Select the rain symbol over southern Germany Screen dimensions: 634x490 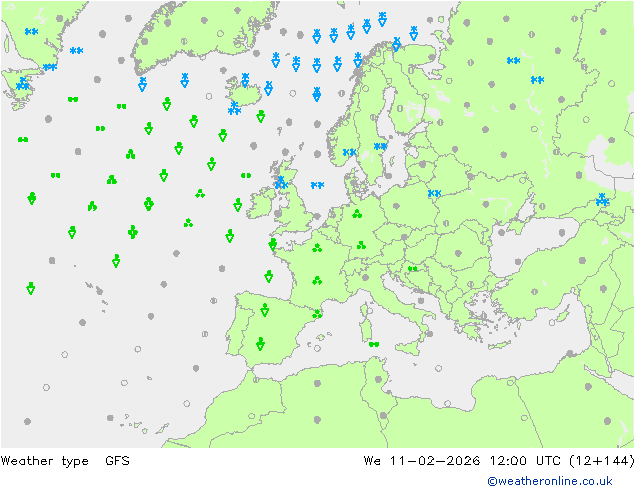click(x=361, y=245)
